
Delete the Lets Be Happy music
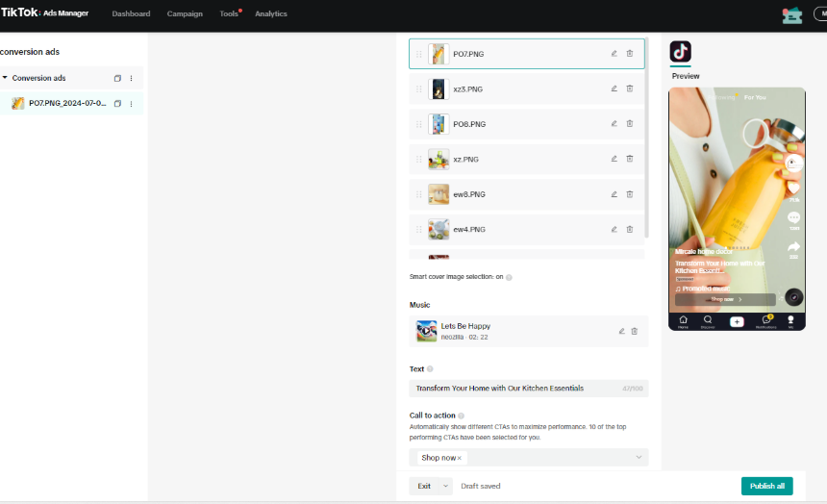[x=635, y=331]
